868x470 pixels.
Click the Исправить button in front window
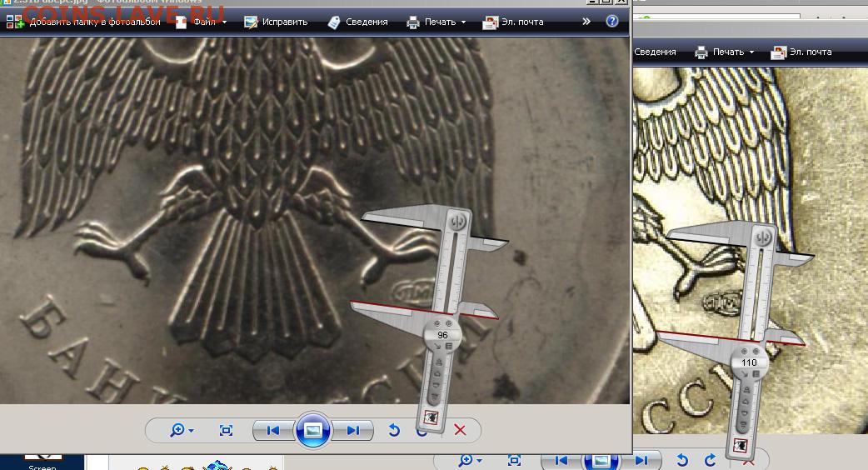pyautogui.click(x=276, y=22)
